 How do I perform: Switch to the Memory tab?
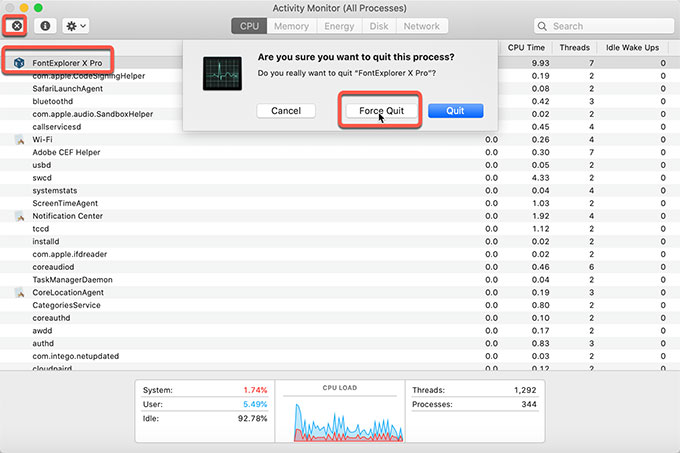click(x=291, y=26)
